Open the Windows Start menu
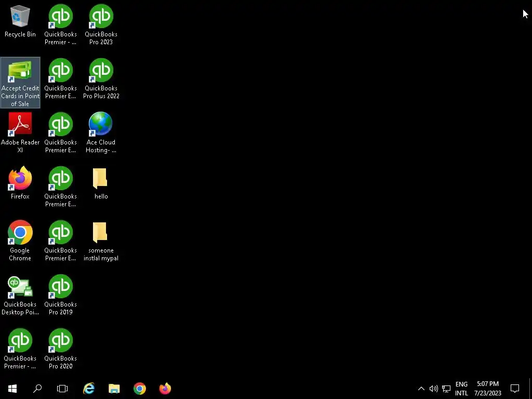 tap(12, 389)
